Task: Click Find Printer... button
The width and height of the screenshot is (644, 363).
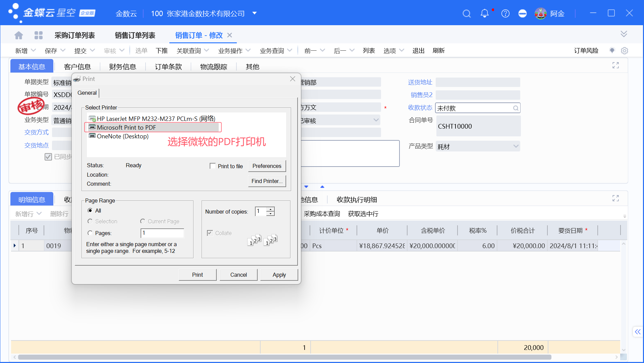Action: point(267,181)
